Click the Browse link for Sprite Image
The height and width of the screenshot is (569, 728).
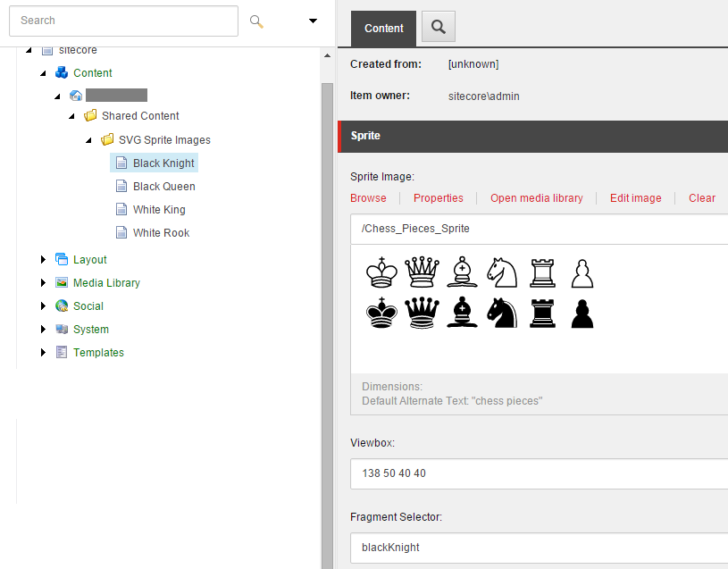click(x=368, y=198)
